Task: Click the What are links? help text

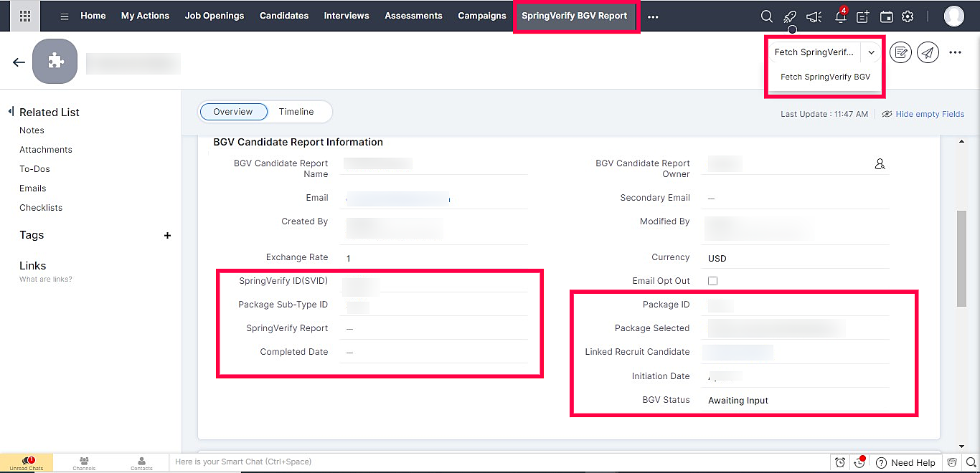Action: pyautogui.click(x=46, y=279)
